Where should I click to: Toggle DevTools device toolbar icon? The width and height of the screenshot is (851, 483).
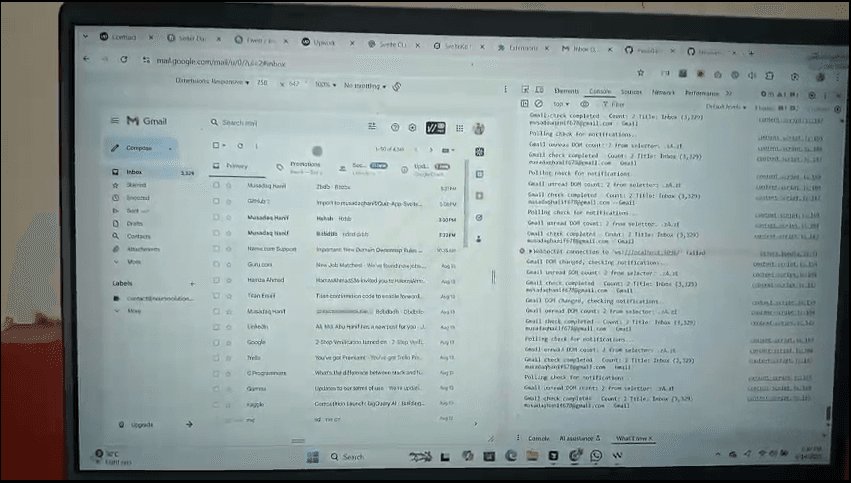[x=539, y=90]
